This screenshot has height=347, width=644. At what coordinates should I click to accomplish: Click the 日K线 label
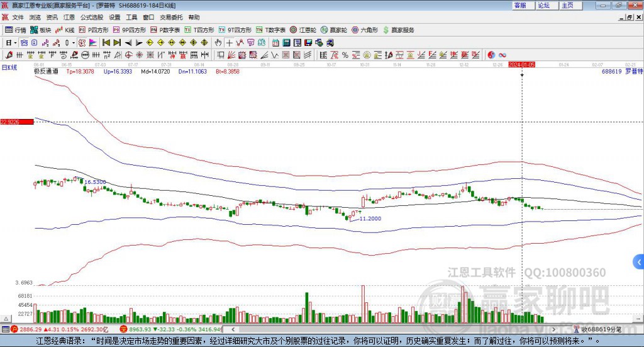pos(9,67)
